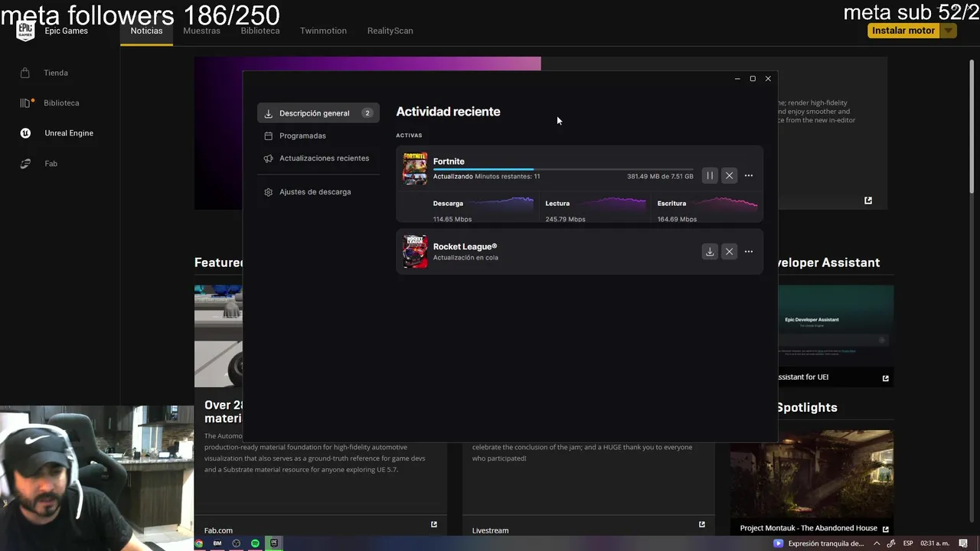Click the Actualización en cola status text
980x551 pixels.
click(x=465, y=258)
